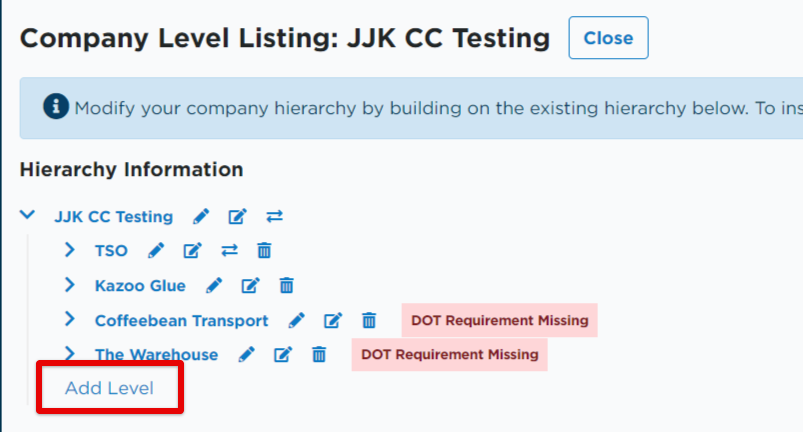Click pencil icon next to TSO
This screenshot has height=432, width=803.
[156, 251]
